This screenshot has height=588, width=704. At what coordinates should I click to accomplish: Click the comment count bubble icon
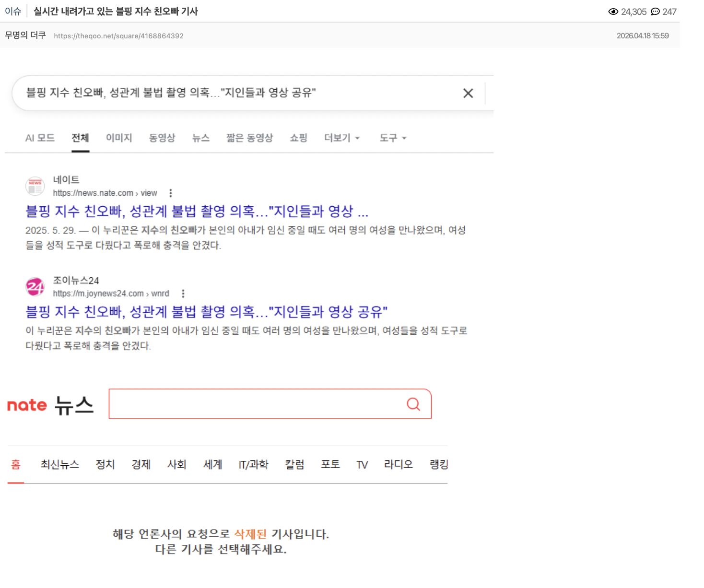[x=655, y=12]
